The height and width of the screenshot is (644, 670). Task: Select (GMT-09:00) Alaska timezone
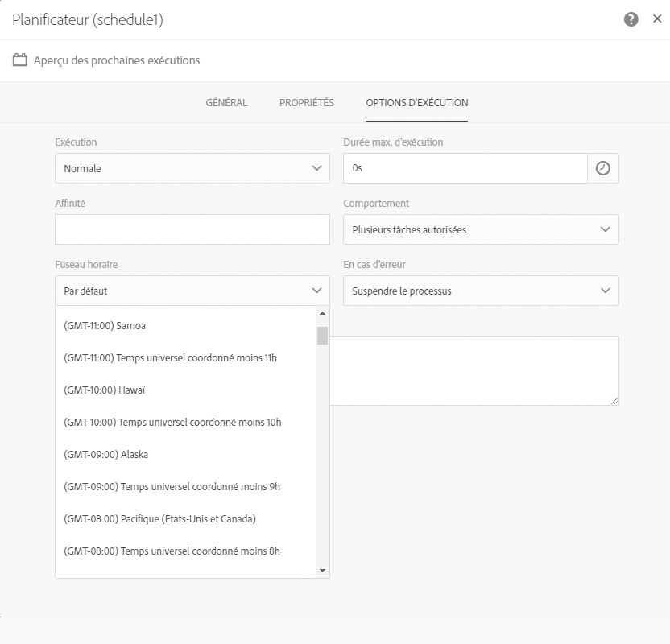[105, 455]
